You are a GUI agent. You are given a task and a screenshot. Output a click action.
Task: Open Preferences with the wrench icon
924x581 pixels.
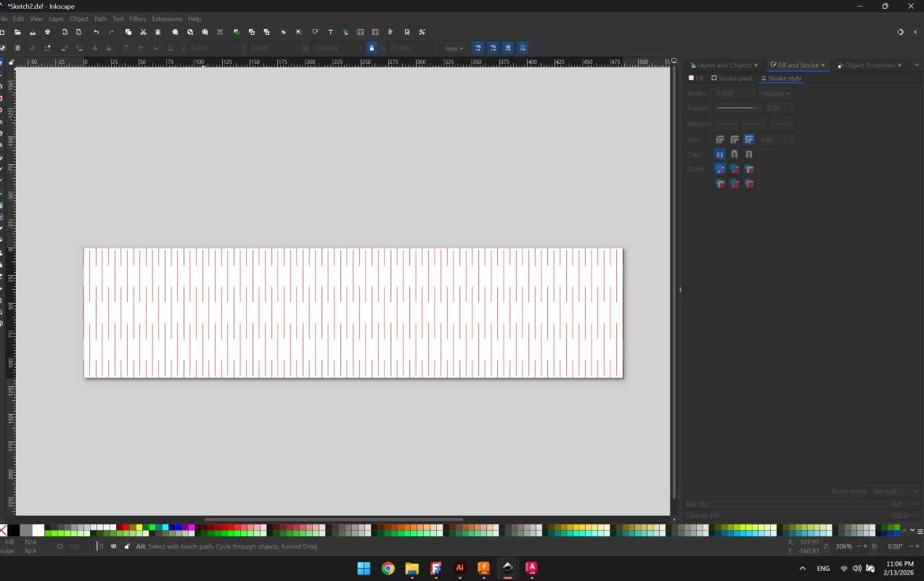(422, 32)
